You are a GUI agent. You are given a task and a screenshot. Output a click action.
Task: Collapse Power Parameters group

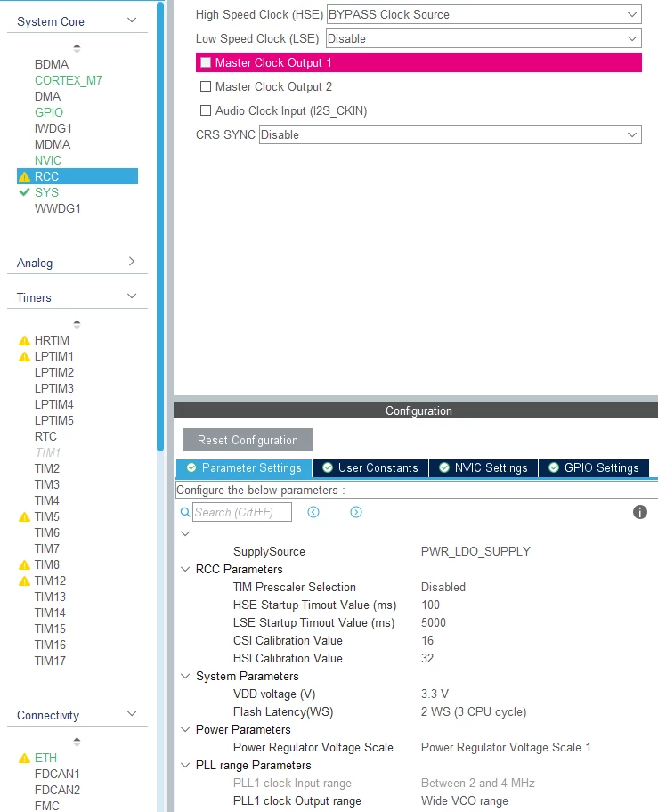pos(185,729)
